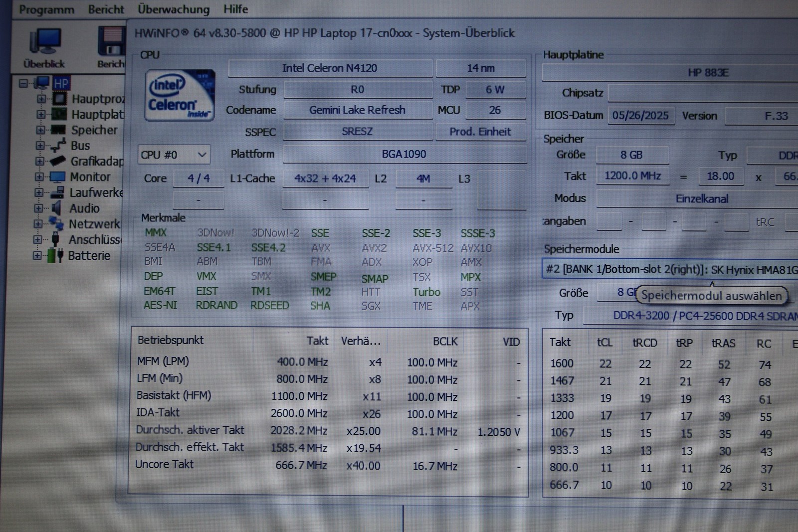Click the DDR4-3200 / PC4-25600 type field
The width and height of the screenshot is (798, 532).
coord(691,316)
